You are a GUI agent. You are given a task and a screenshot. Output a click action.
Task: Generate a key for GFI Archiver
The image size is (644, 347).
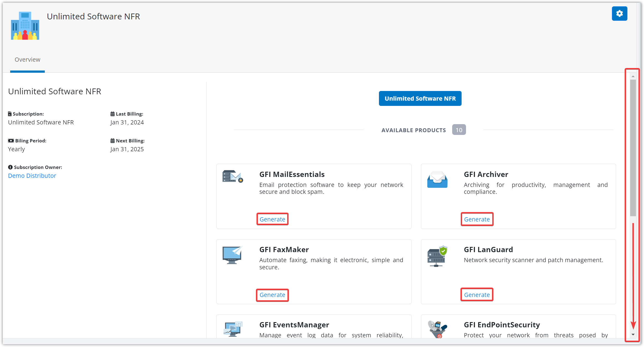point(477,219)
